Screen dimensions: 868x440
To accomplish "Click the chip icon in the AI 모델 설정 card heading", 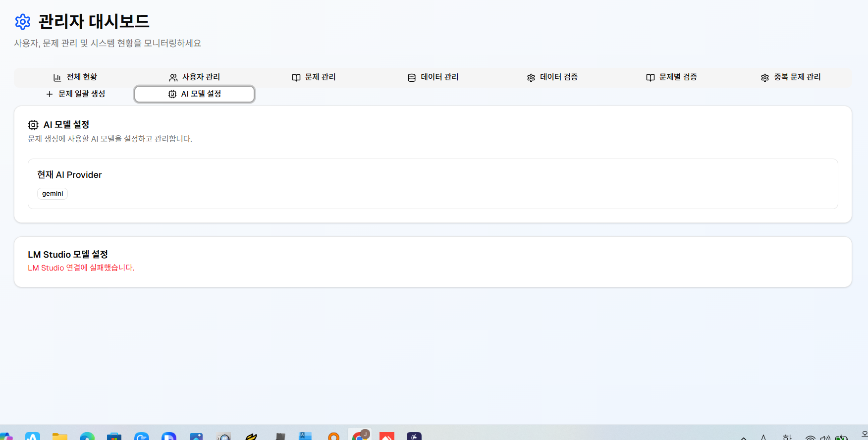I will pos(33,125).
